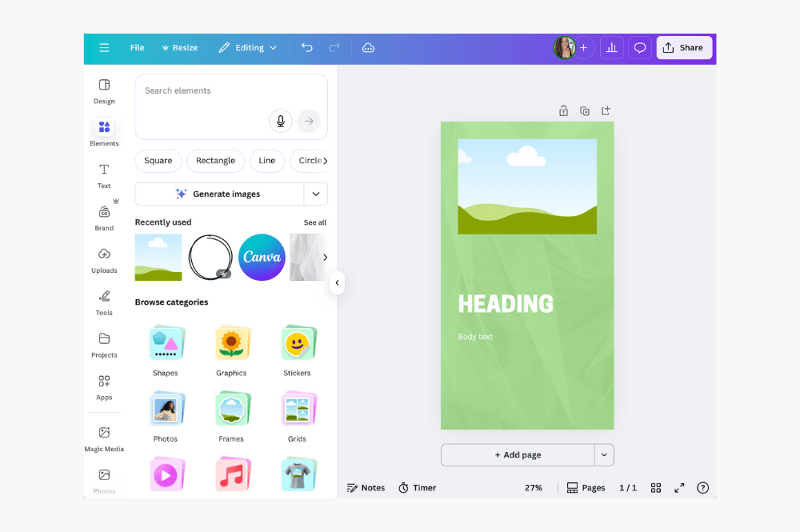Click See all for recently used

[314, 222]
